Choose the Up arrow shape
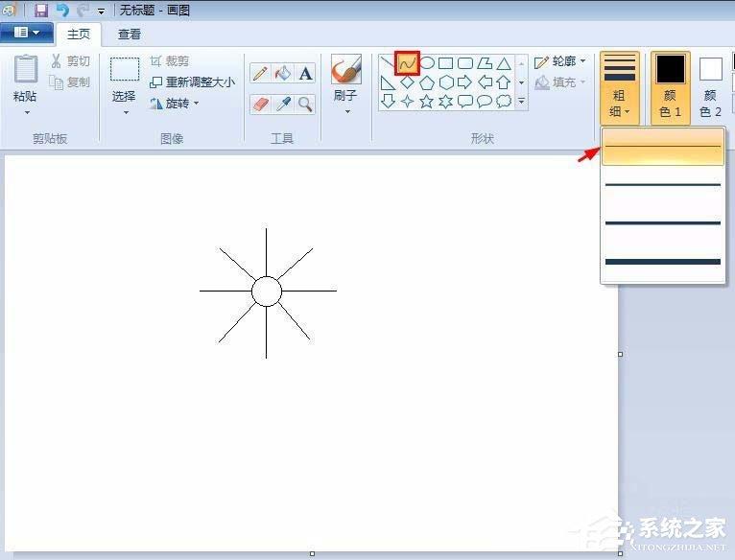Viewport: 735px width, 560px height. tap(504, 82)
